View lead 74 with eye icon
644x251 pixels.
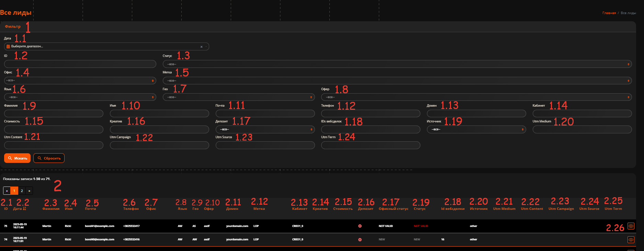coord(631,240)
